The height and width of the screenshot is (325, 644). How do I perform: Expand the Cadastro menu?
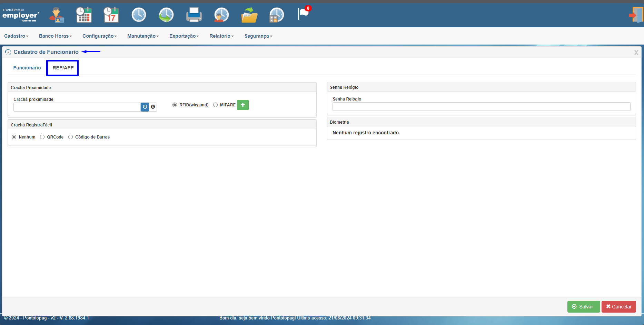pos(16,36)
